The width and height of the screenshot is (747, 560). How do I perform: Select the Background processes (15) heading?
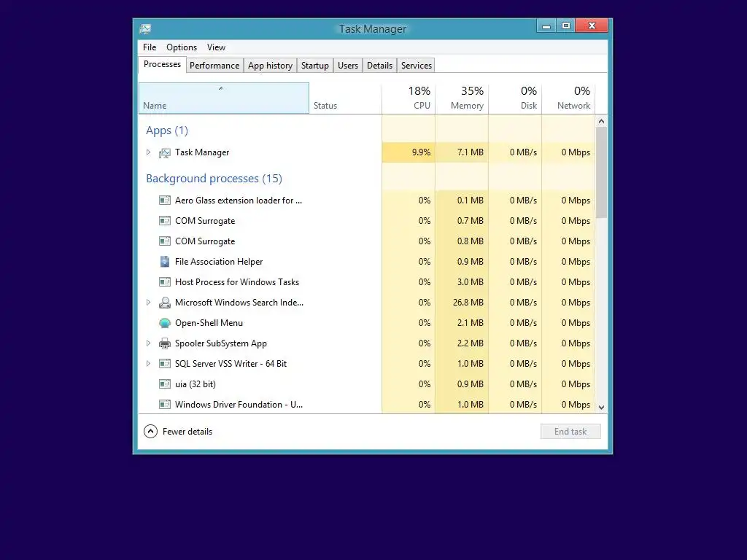[x=214, y=179]
